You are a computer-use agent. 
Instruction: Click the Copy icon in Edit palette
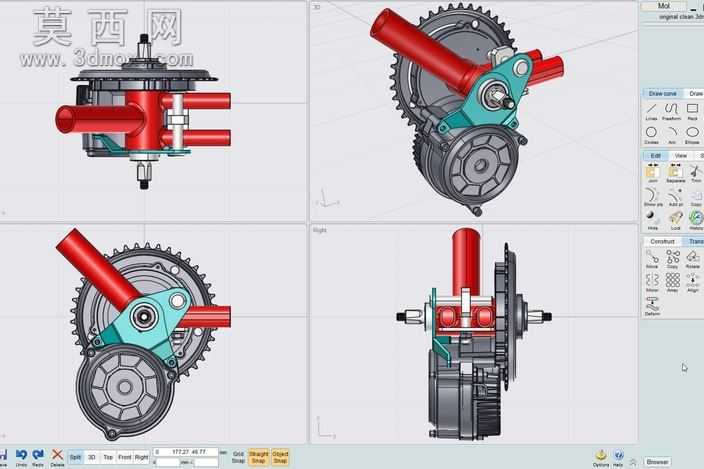[x=696, y=197]
